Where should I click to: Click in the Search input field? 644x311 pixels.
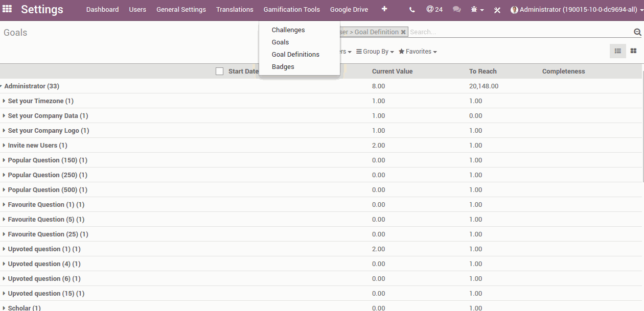(x=520, y=32)
